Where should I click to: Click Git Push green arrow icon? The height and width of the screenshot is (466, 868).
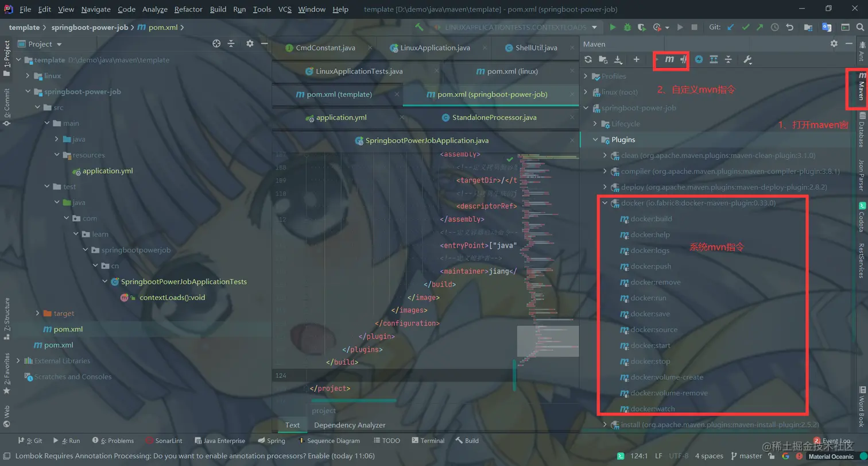(760, 27)
